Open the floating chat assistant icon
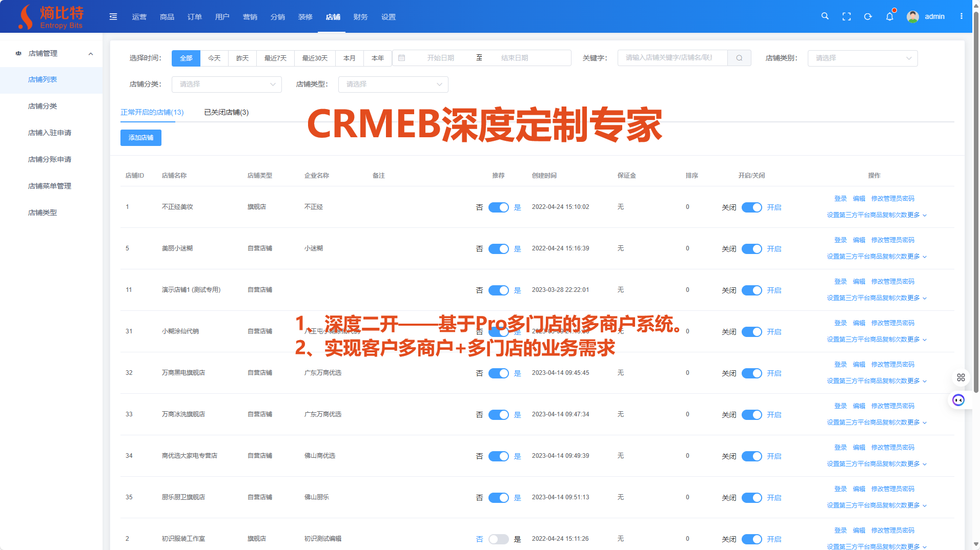The image size is (980, 550). tap(958, 400)
